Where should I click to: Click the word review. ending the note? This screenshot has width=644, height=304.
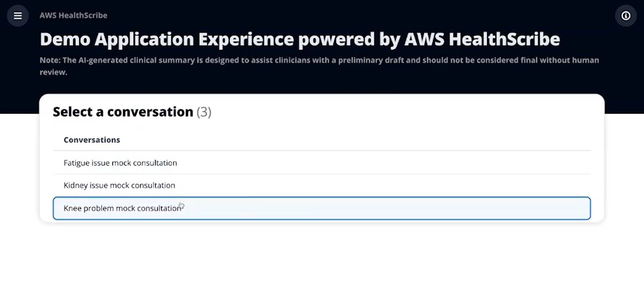point(53,72)
